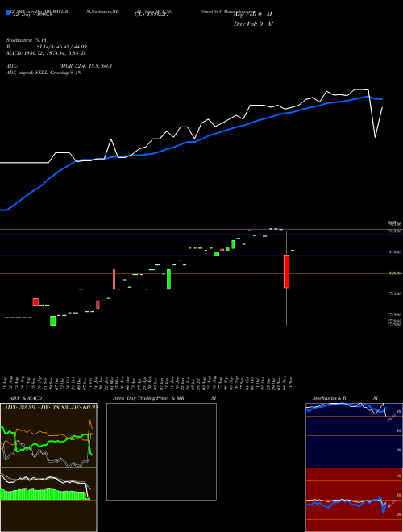Click the '1879.65' price axis label

[394, 252]
